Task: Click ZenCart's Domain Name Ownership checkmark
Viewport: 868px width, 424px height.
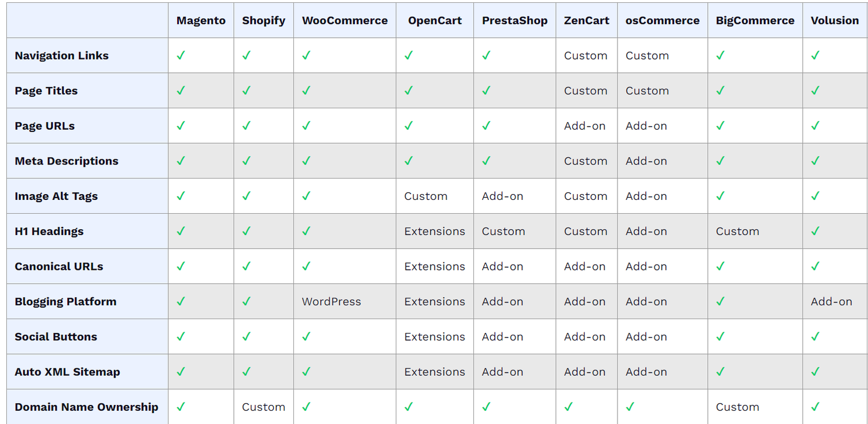Action: (x=568, y=407)
